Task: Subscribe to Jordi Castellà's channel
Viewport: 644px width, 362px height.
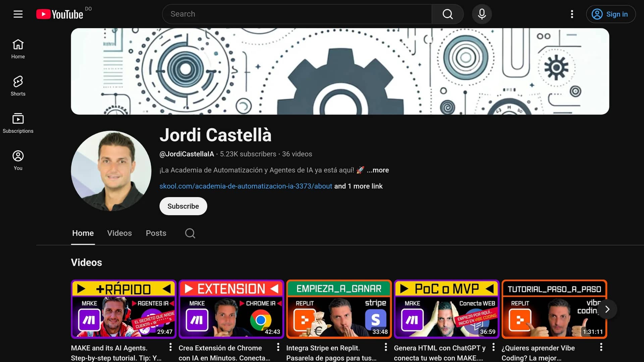Action: click(x=183, y=206)
